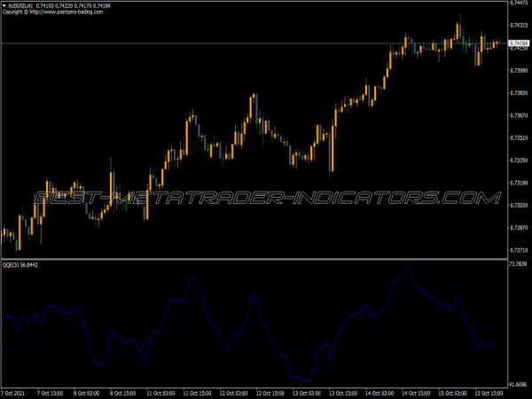Click the 73.7839 indicator scale value
This screenshot has height=399, width=532.
(518, 264)
